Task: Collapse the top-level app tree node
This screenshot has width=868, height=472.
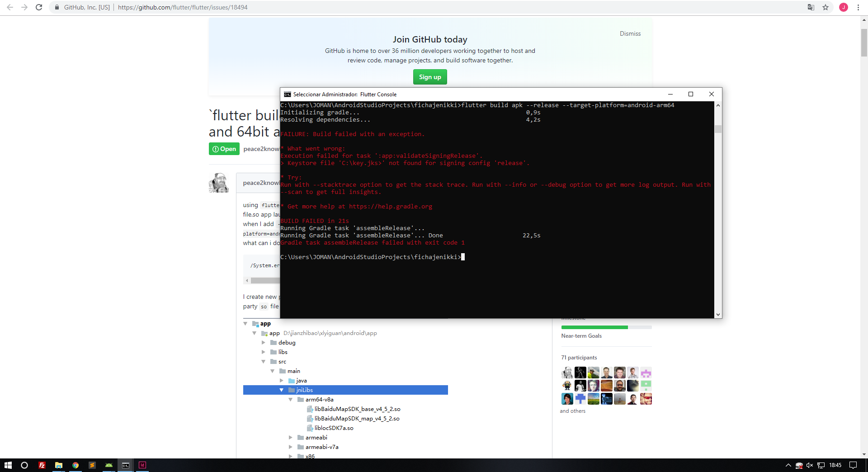Action: (245, 324)
